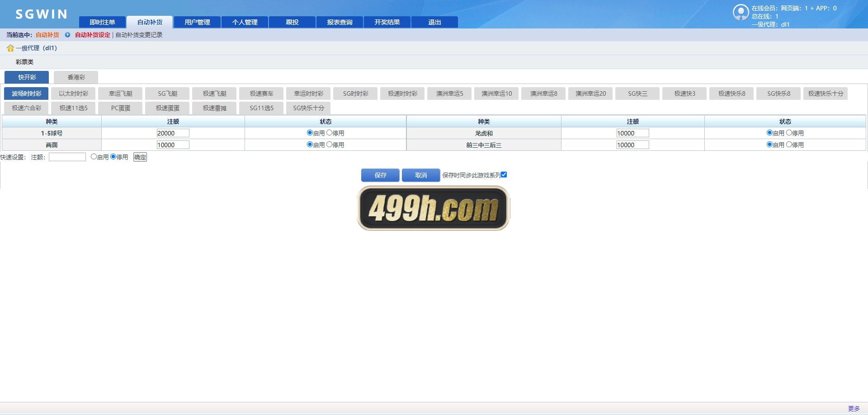Select the 极速六合彩 game tab
This screenshot has height=415, width=868.
[26, 108]
